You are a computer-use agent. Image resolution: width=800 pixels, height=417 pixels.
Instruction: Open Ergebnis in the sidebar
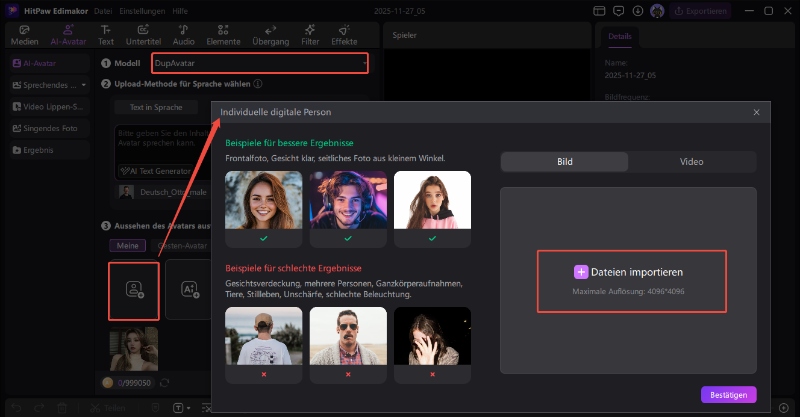50,150
